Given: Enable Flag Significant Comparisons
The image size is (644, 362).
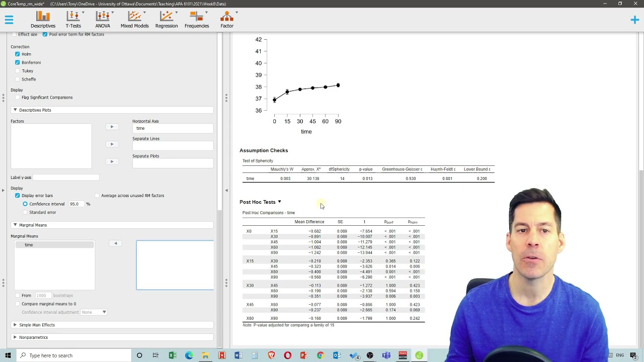Looking at the screenshot, I should (18, 98).
